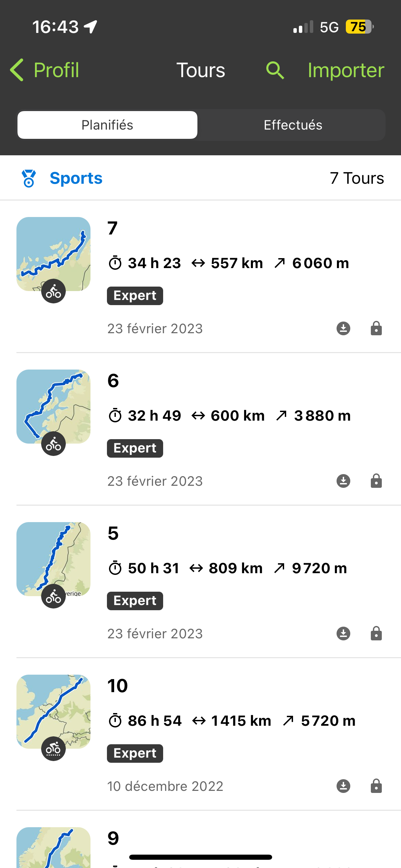This screenshot has width=401, height=868.
Task: Switch to the Planifiés tab
Action: 107,125
